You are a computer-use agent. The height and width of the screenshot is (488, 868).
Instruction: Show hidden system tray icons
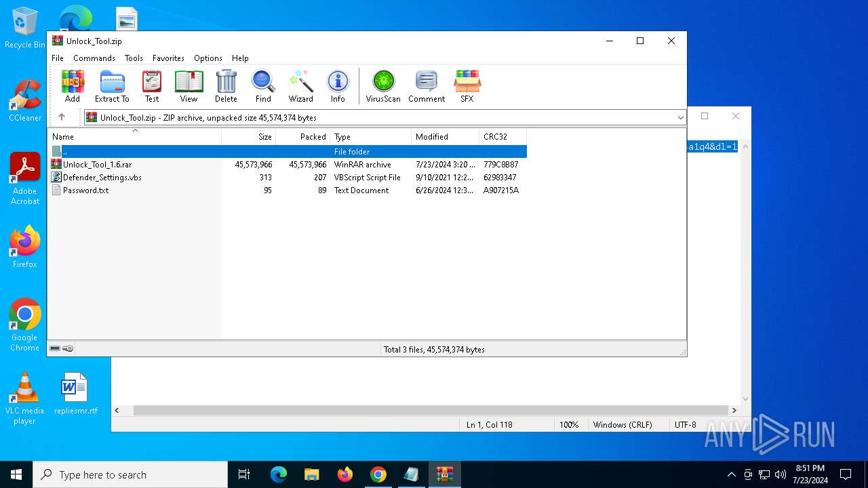[x=731, y=474]
